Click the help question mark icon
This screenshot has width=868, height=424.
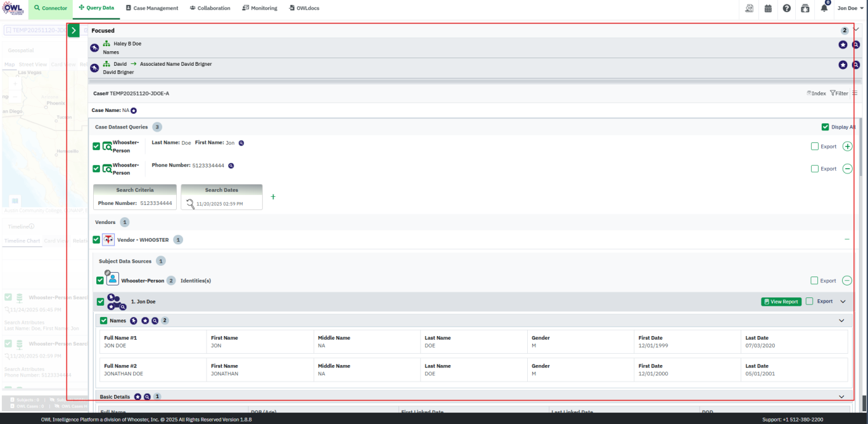pos(786,8)
